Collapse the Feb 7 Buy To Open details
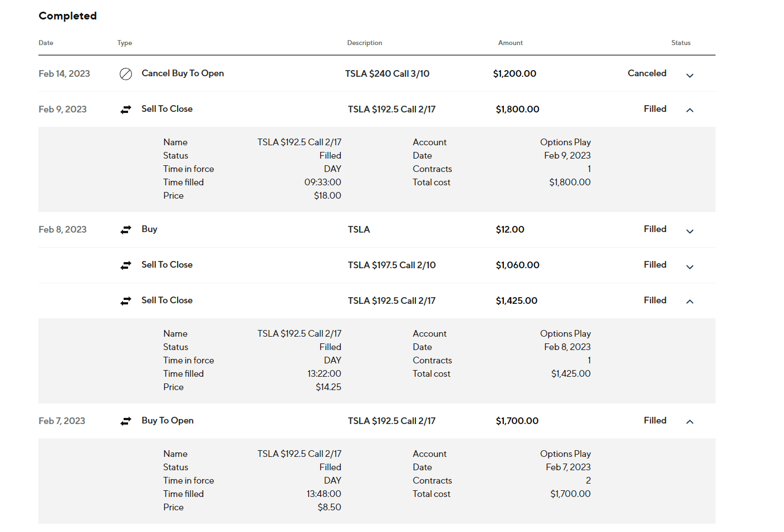Viewport: 784px width, 532px height. point(689,422)
